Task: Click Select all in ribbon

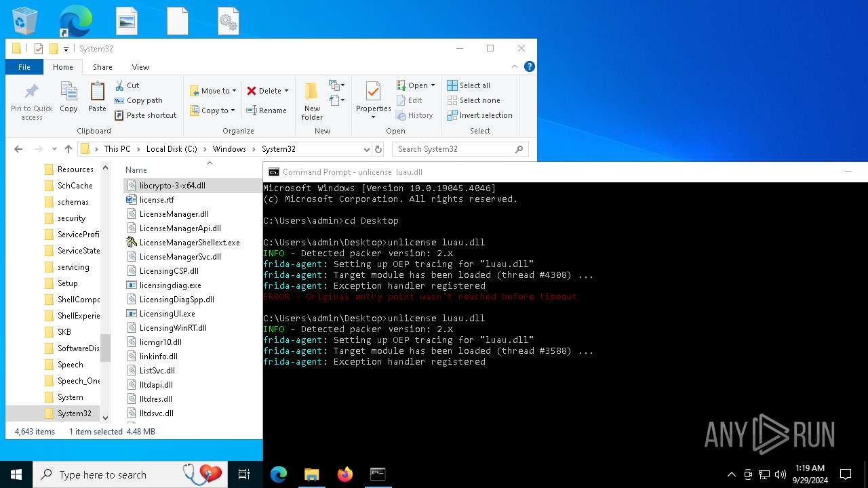Action: pyautogui.click(x=469, y=85)
